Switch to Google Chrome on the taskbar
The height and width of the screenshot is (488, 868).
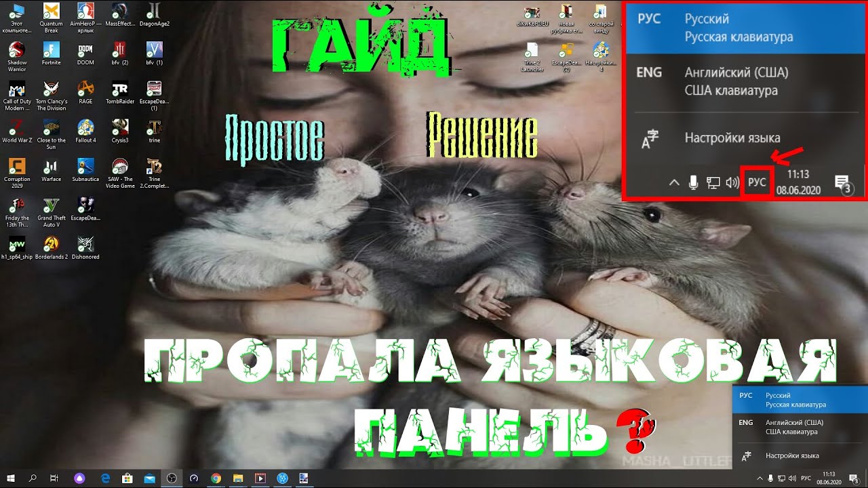pos(216,478)
